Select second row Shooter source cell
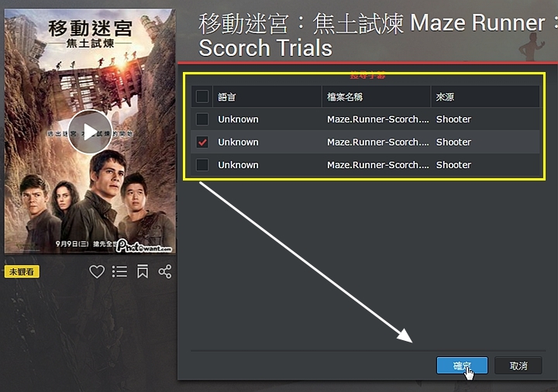The width and height of the screenshot is (558, 392). click(453, 143)
